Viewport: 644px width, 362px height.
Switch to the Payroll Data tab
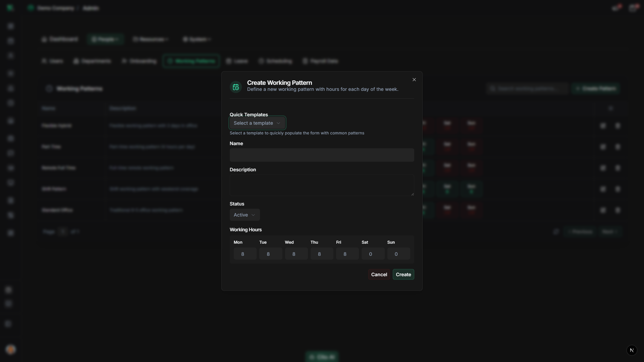click(320, 61)
